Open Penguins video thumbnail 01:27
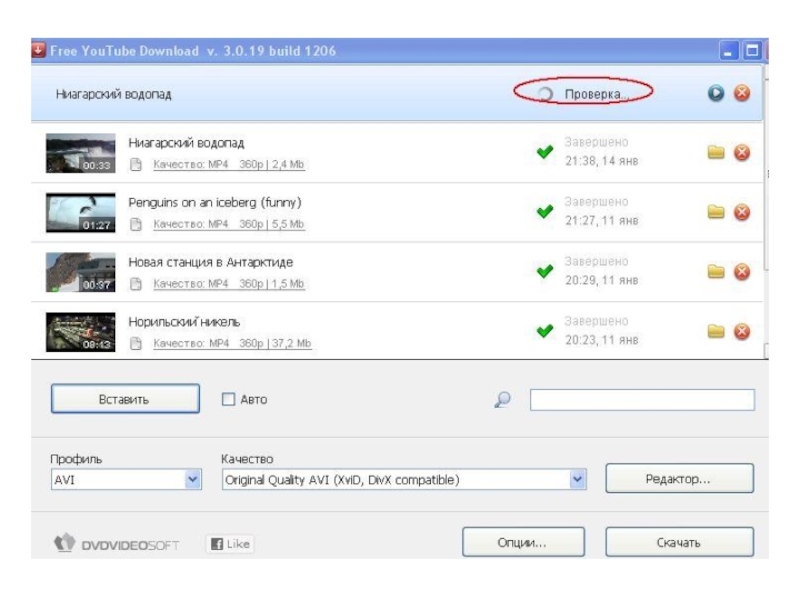This screenshot has height=600, width=800. 81,213
